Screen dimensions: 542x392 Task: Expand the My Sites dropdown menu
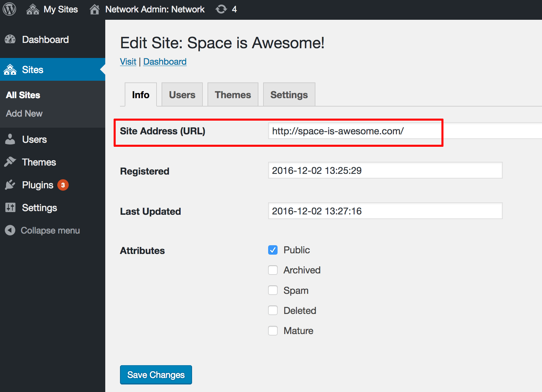coord(52,9)
